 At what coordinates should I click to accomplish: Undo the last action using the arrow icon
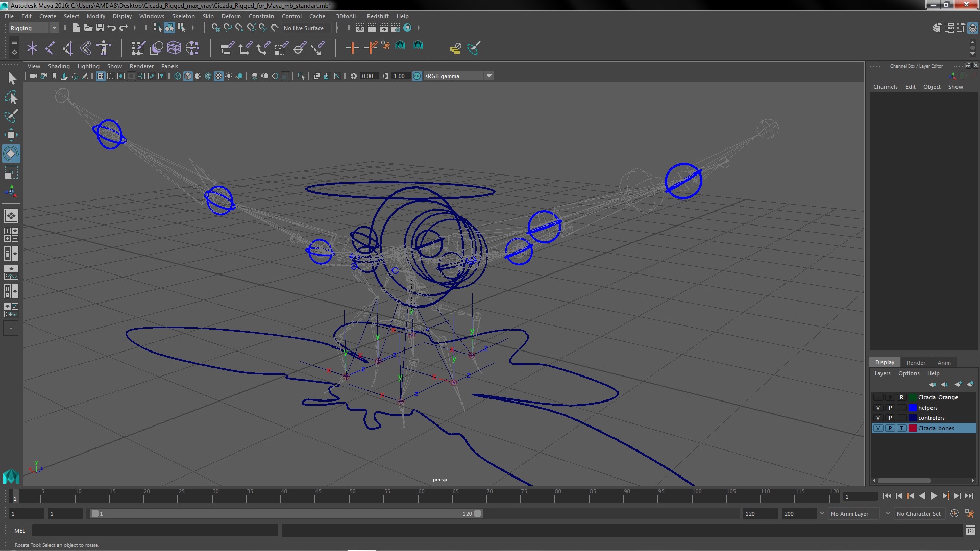point(112,28)
